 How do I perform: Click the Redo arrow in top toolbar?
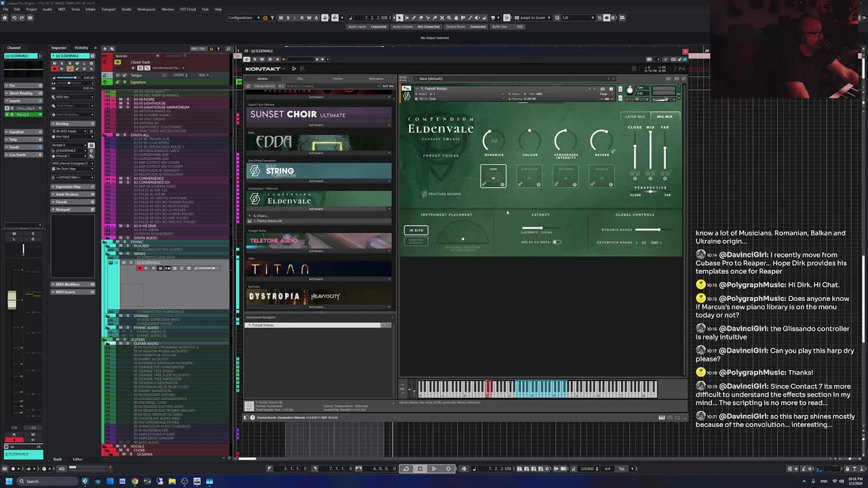[x=22, y=18]
